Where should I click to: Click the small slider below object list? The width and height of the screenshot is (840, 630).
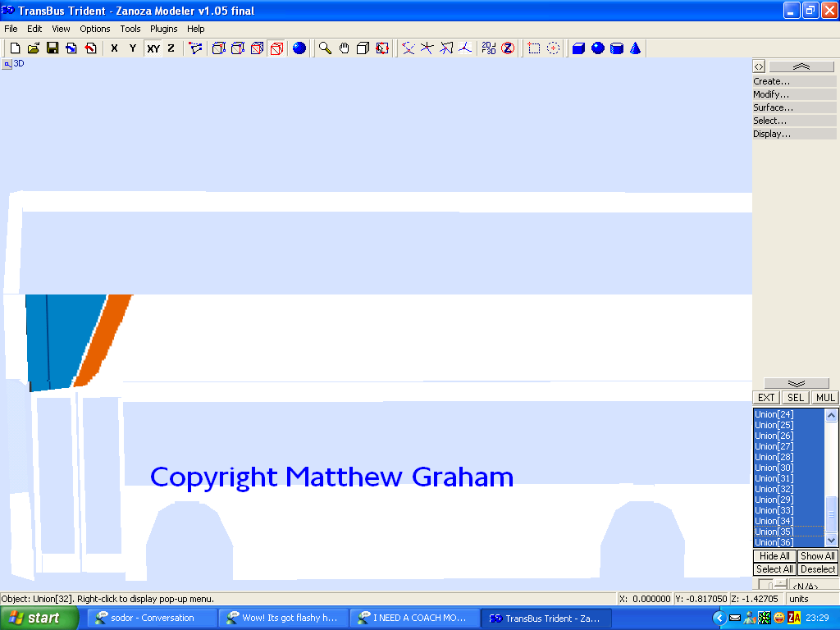tap(765, 585)
